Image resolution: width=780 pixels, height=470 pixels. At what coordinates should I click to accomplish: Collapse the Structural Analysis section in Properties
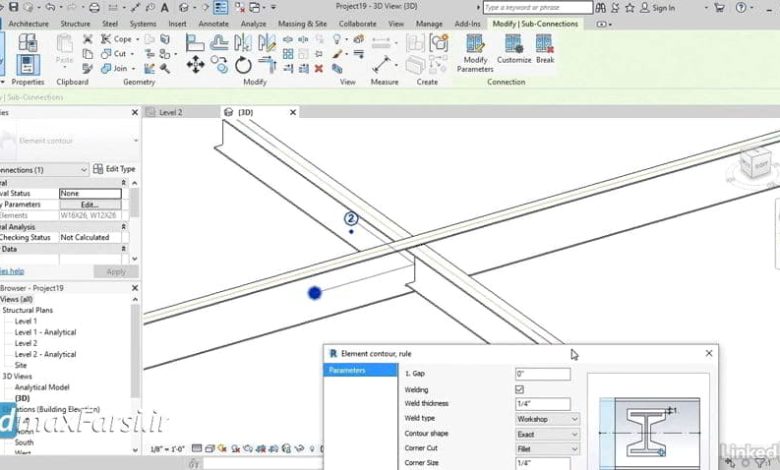tap(124, 227)
